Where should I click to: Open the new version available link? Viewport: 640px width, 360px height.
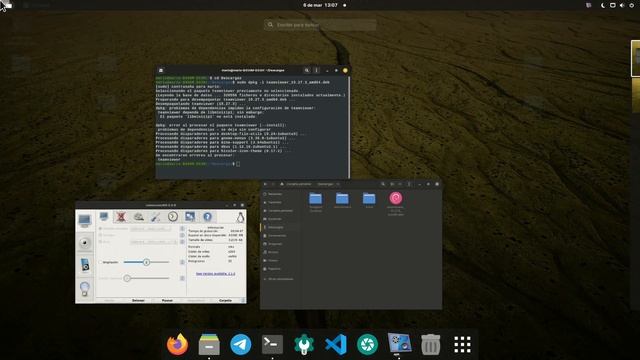click(216, 274)
